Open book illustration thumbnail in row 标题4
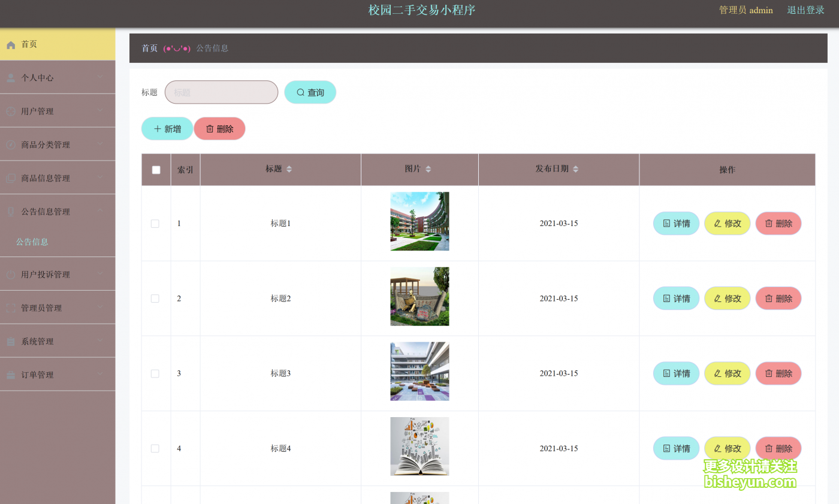Image resolution: width=839 pixels, height=504 pixels. (419, 446)
